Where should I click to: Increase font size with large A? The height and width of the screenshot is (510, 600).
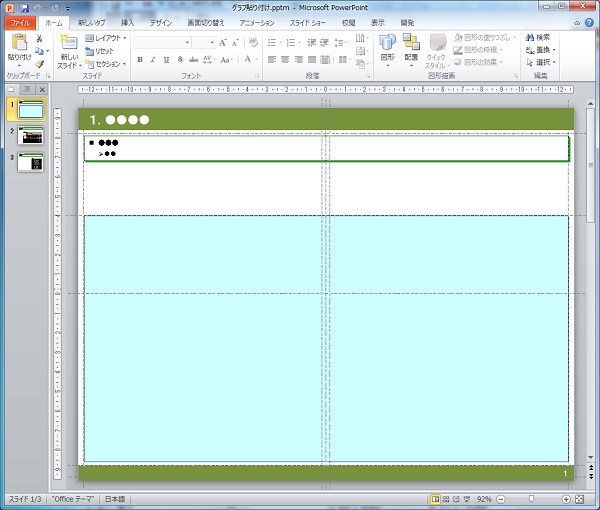tap(223, 42)
